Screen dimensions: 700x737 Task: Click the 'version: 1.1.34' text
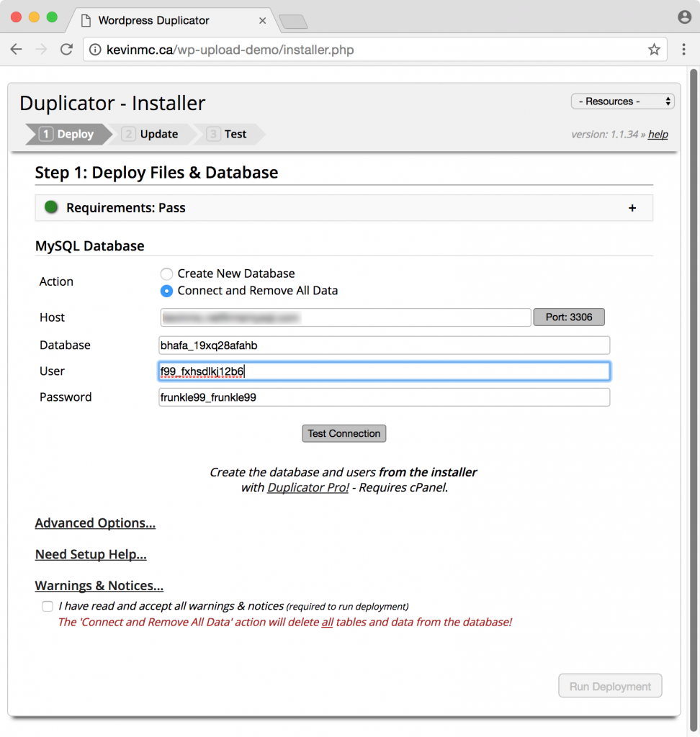click(x=604, y=135)
